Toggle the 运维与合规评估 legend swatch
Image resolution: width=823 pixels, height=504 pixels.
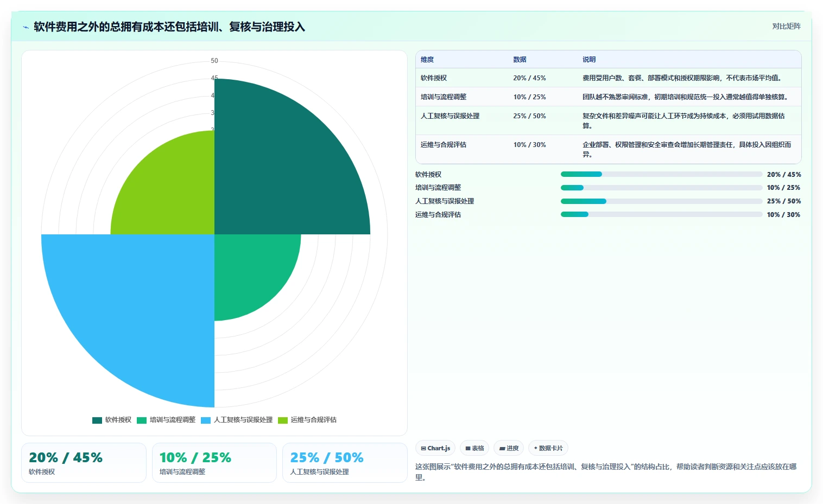(283, 420)
